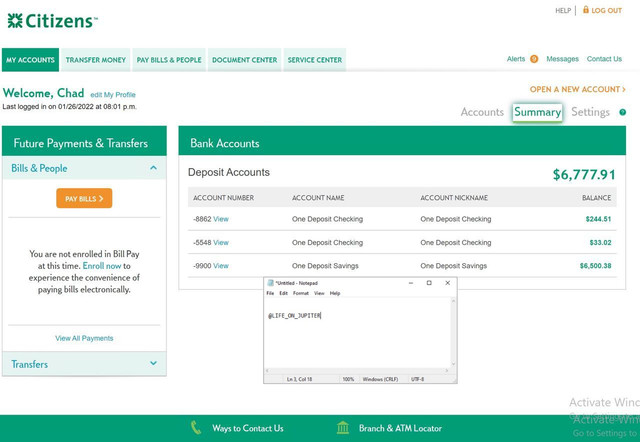Click Notepad vertical scrollbar up arrow
The image size is (640, 442).
pyautogui.click(x=453, y=301)
